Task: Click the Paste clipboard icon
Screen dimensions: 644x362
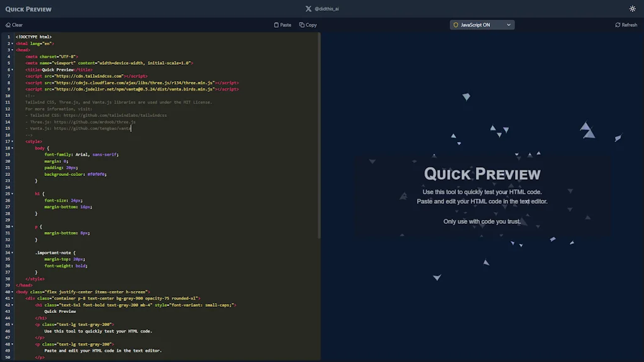Action: (x=275, y=25)
